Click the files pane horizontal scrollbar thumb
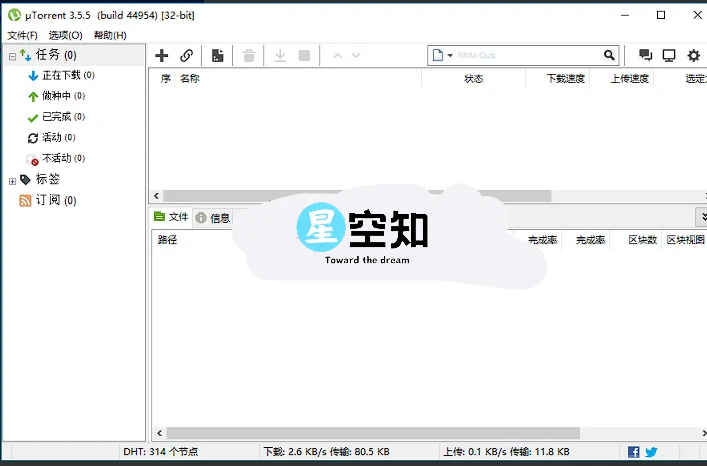 click(373, 433)
